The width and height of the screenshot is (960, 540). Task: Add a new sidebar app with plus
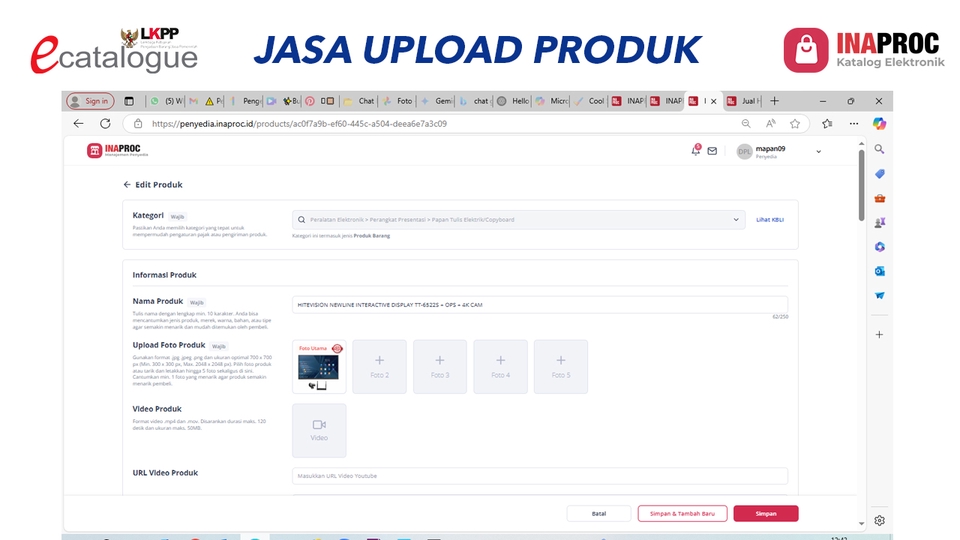click(x=879, y=335)
